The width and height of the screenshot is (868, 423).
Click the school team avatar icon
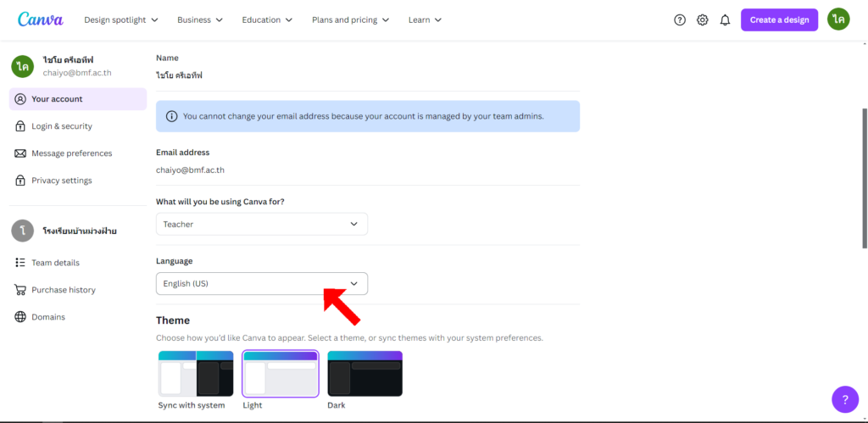tap(23, 231)
